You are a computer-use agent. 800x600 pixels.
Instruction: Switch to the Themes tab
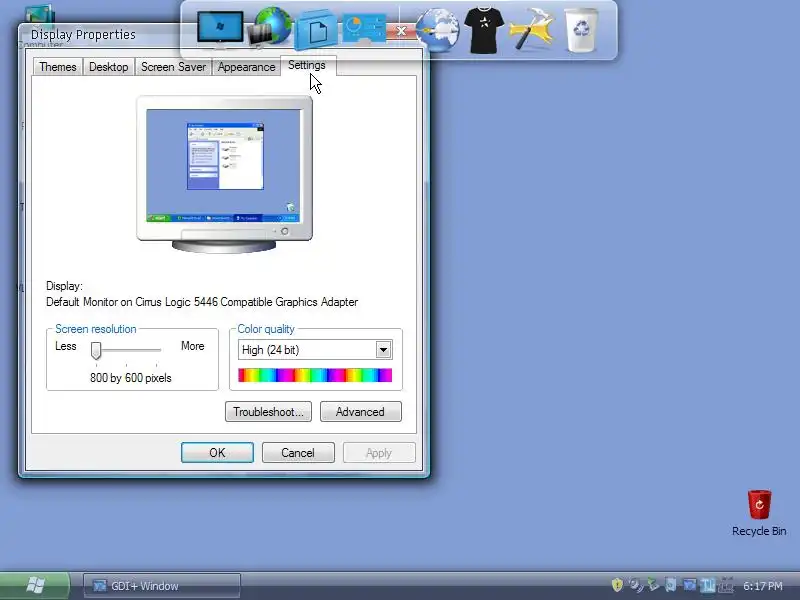tap(58, 67)
